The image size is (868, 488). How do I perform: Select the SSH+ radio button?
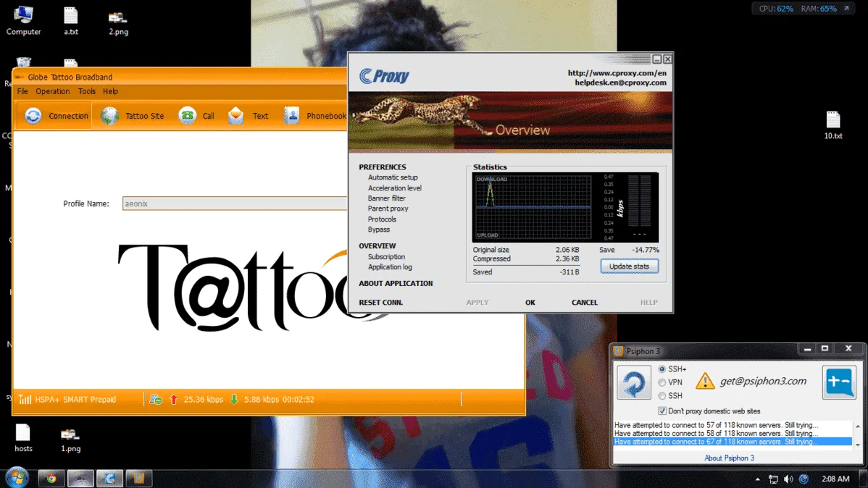(662, 369)
